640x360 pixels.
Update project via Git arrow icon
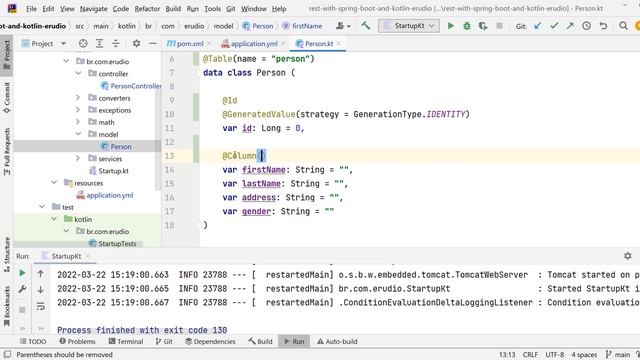[538, 26]
